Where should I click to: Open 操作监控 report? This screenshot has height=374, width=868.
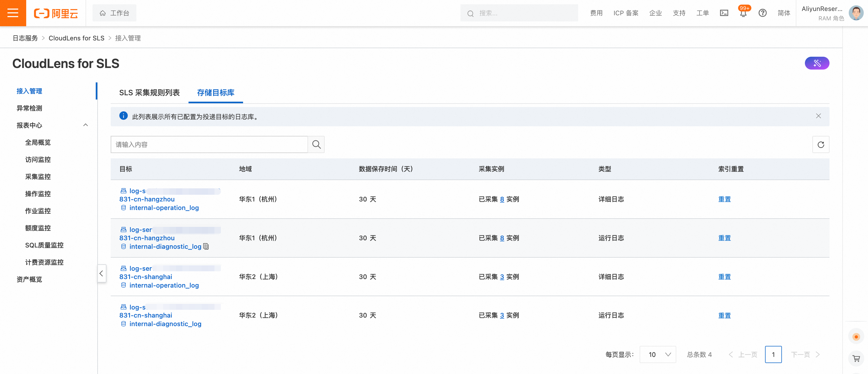pos(38,194)
